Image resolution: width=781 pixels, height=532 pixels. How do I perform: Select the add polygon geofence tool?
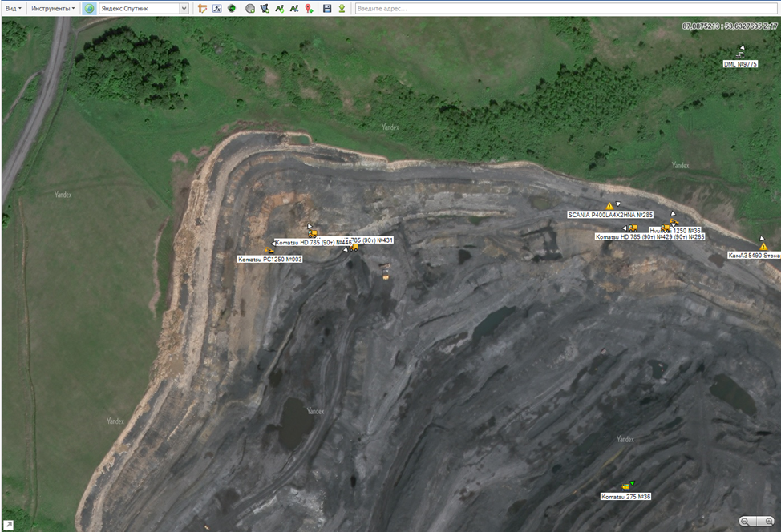[265, 8]
